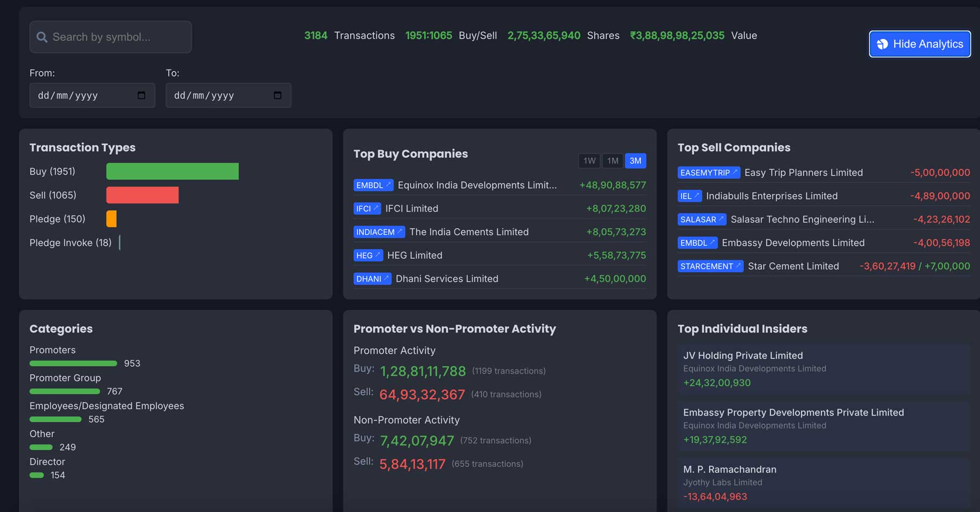The height and width of the screenshot is (512, 980).
Task: Click Dhani Services Limited name
Action: coord(447,278)
